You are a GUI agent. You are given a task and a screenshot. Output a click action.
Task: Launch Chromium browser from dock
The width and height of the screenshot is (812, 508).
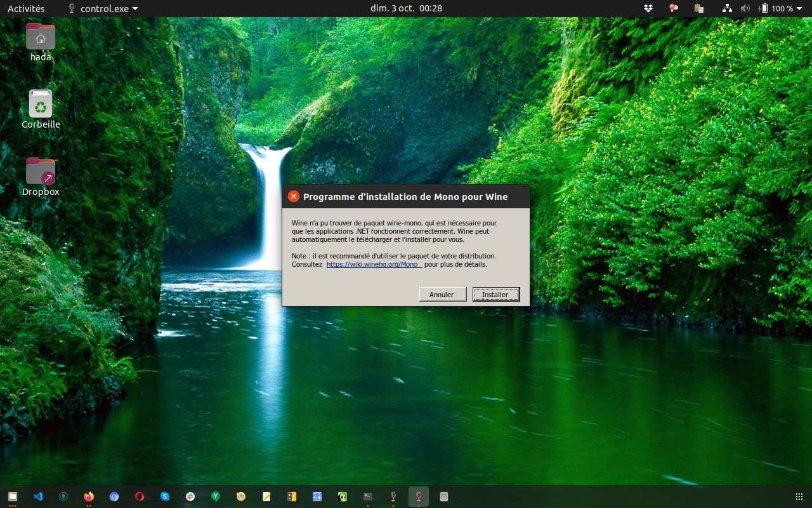[x=114, y=497]
